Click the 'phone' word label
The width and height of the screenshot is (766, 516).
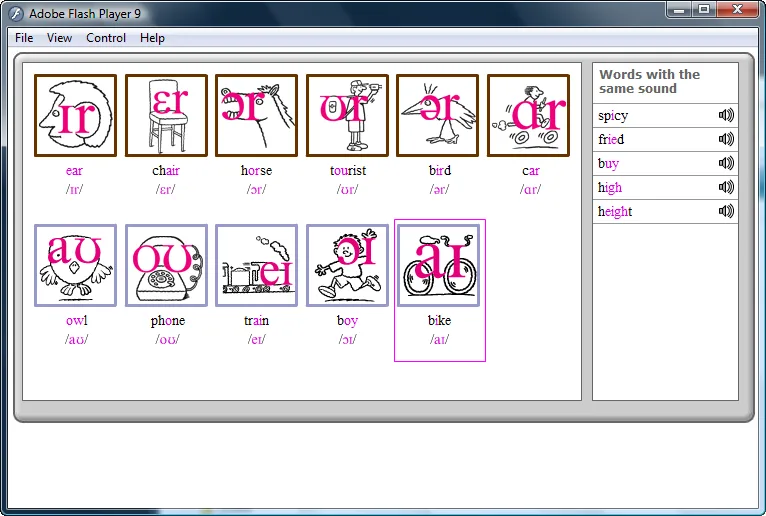(x=168, y=321)
